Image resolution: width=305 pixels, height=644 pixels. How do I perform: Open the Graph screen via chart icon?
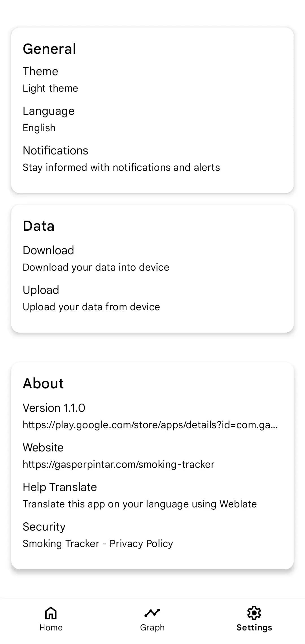[x=152, y=613]
